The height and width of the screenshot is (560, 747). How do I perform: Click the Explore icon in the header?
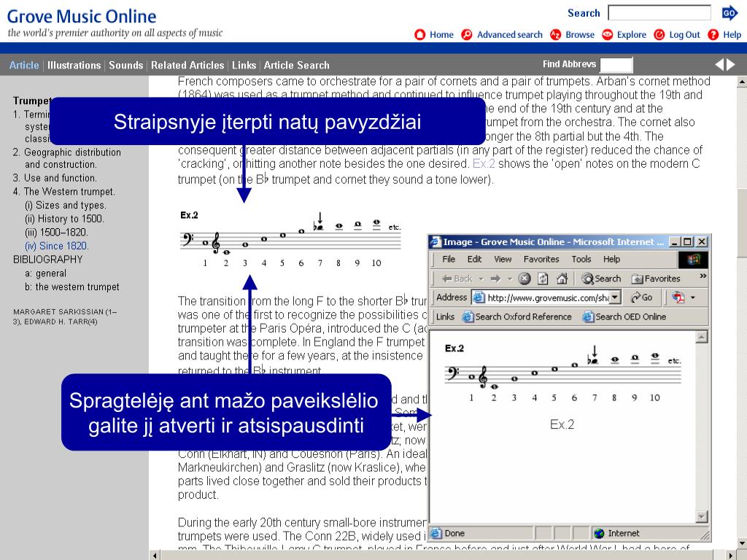(x=608, y=35)
